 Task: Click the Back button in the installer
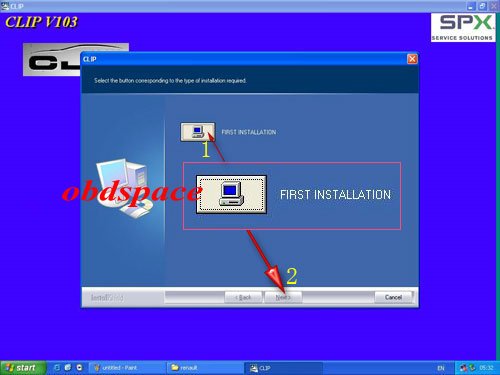coord(243,297)
